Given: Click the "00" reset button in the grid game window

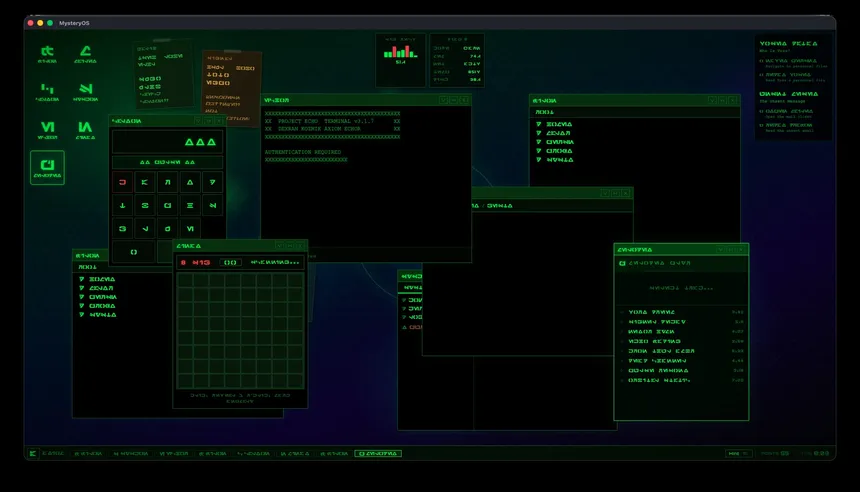Looking at the screenshot, I should point(230,262).
